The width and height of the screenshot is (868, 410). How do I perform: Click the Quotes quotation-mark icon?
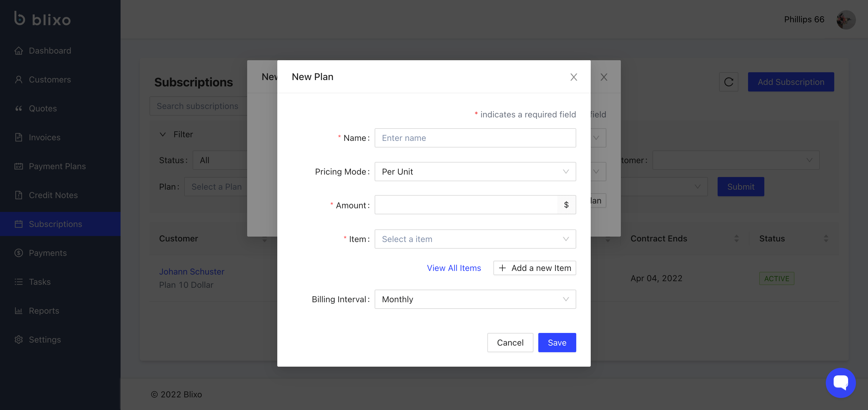click(18, 108)
